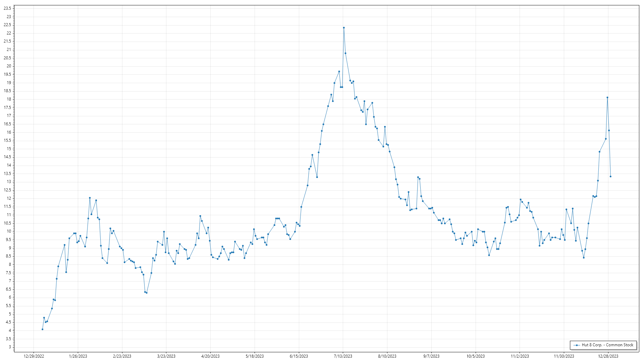Viewport: 644px width, 362px height.
Task: Click the 9/7/2023 date tick label
Action: 431,356
